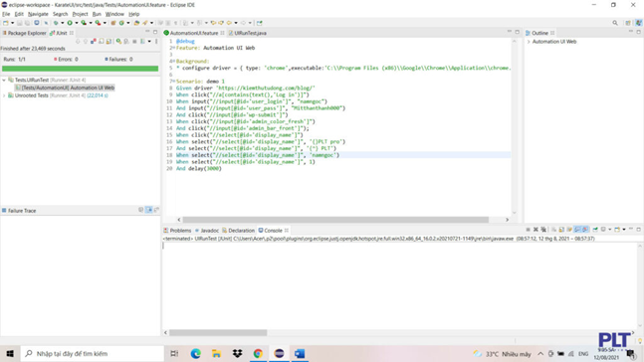The width and height of the screenshot is (644, 362).
Task: Click the Quick Access magnifier icon at top right
Action: (615, 23)
